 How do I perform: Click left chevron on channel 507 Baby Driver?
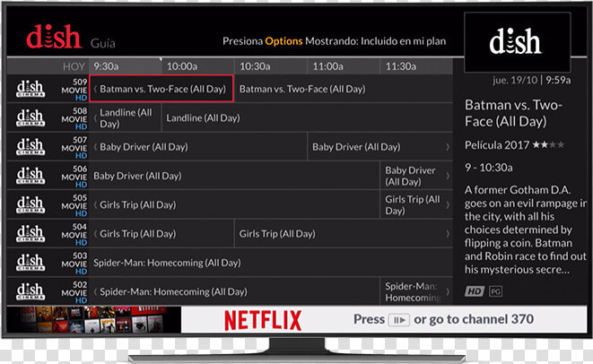click(95, 147)
